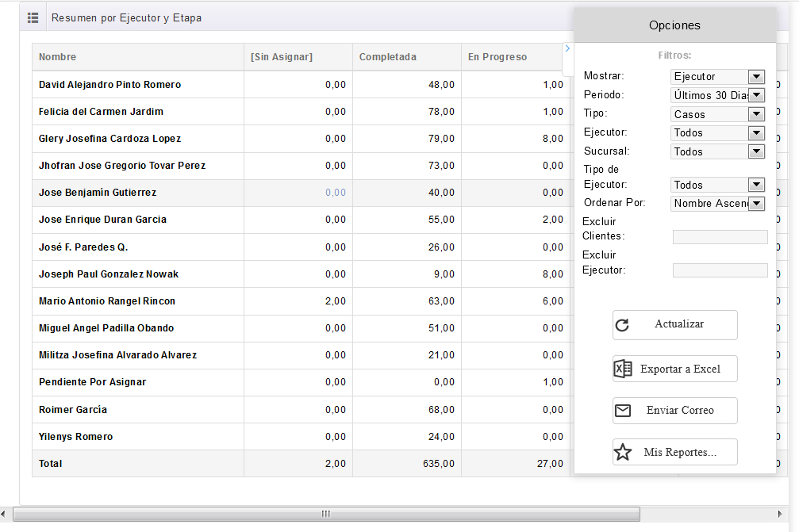Screen dimensions: 799x532
Task: Click the Excel icon on the export button
Action: coord(623,369)
